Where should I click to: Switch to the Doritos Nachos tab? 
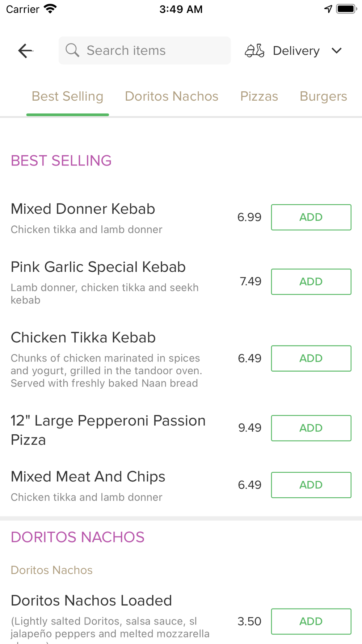[172, 96]
